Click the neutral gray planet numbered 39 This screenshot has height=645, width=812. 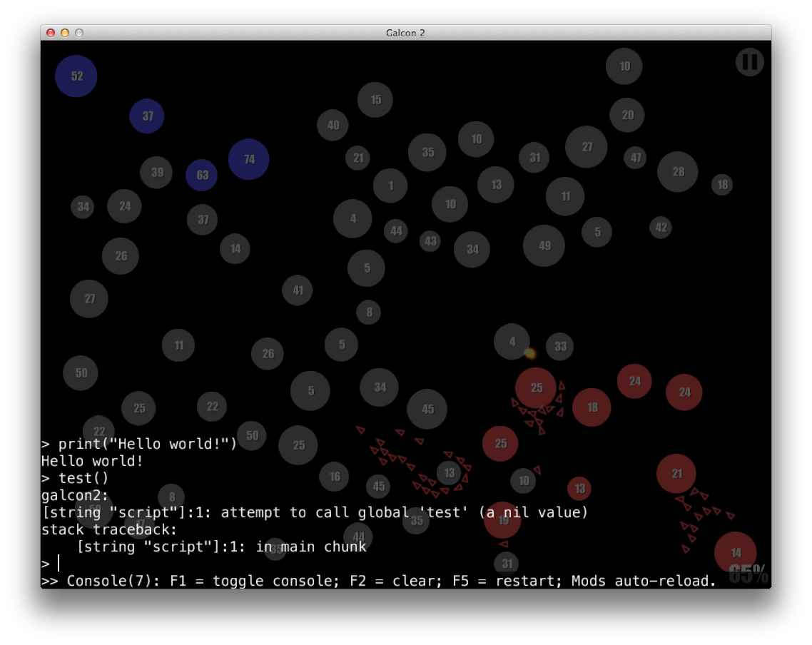tap(156, 173)
